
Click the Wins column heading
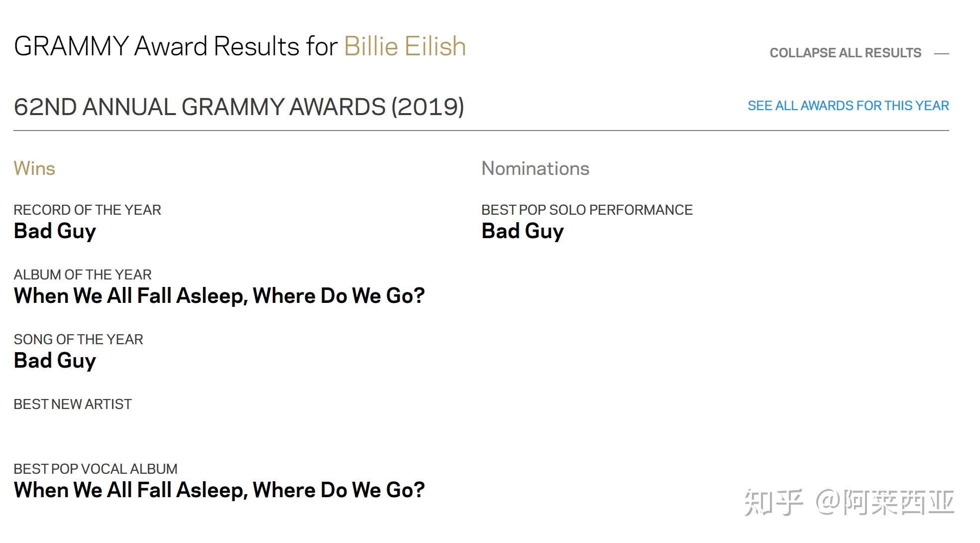34,168
